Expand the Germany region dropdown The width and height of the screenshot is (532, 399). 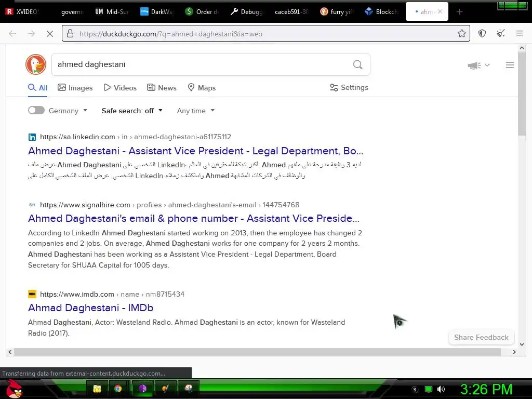(x=68, y=111)
